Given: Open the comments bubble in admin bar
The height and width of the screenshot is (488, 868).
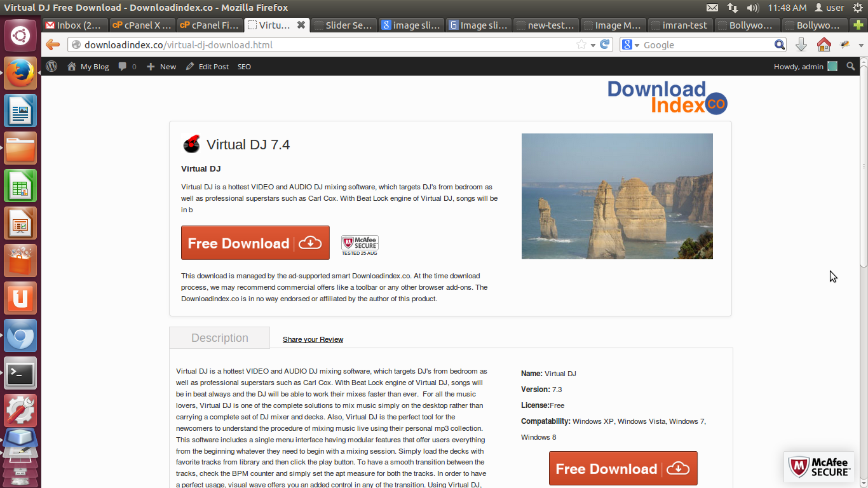Looking at the screenshot, I should [x=127, y=66].
